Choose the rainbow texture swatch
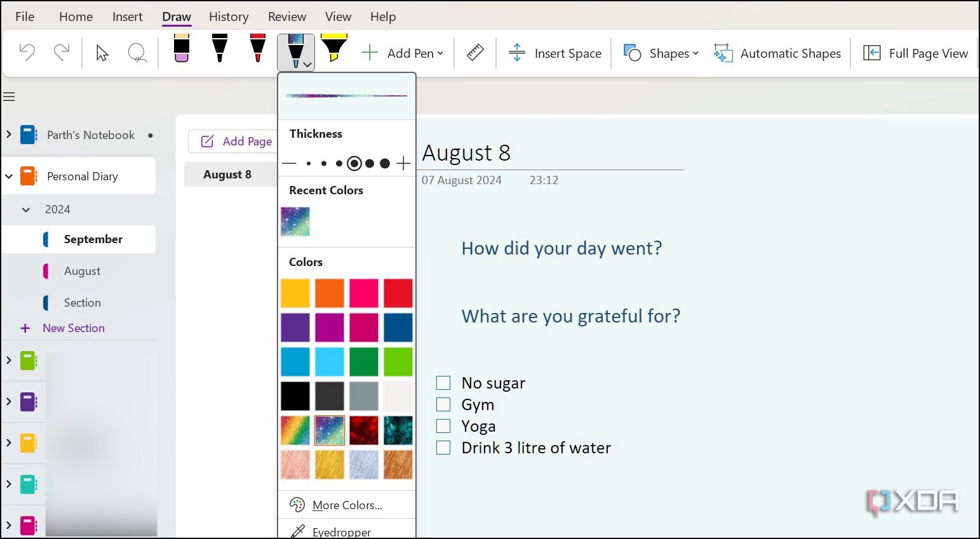 click(295, 430)
